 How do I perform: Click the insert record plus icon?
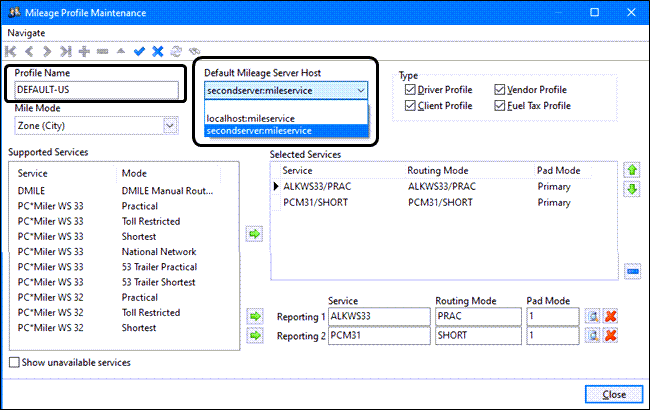point(84,50)
